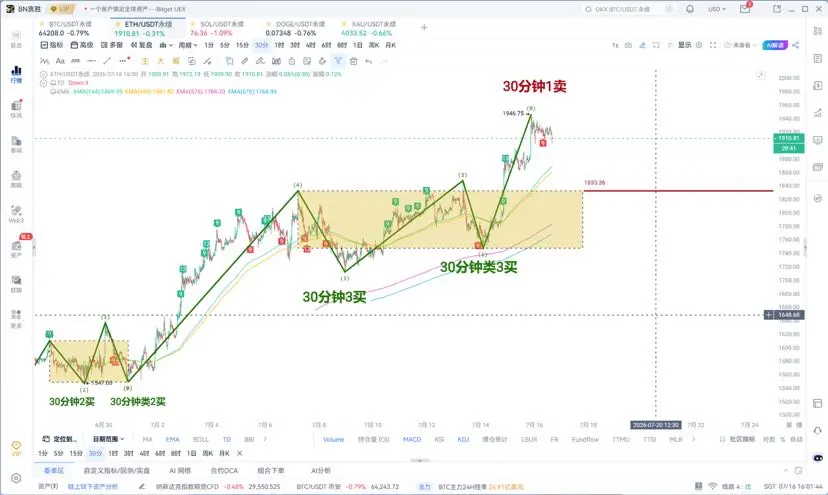The image size is (828, 495).
Task: Select the polyline drawing tool
Action: click(x=44, y=61)
